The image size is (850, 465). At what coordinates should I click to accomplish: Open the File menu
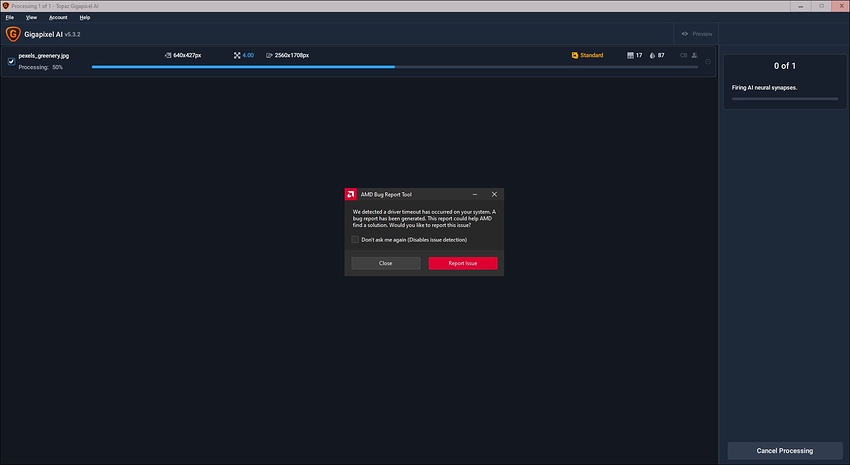tap(10, 17)
